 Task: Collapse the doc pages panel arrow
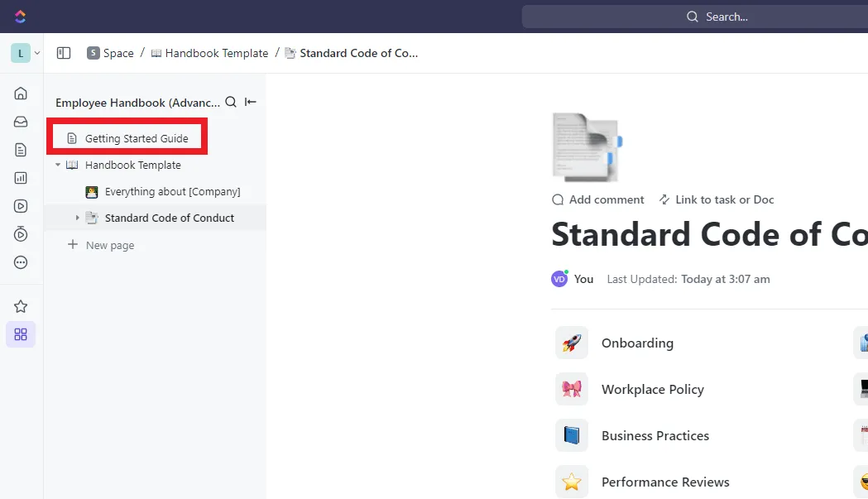point(250,102)
